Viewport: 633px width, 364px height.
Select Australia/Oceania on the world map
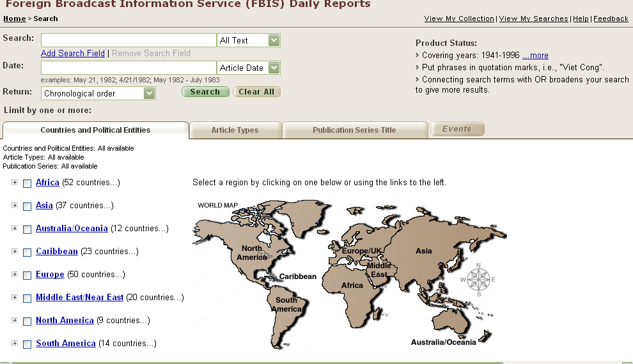pyautogui.click(x=443, y=342)
